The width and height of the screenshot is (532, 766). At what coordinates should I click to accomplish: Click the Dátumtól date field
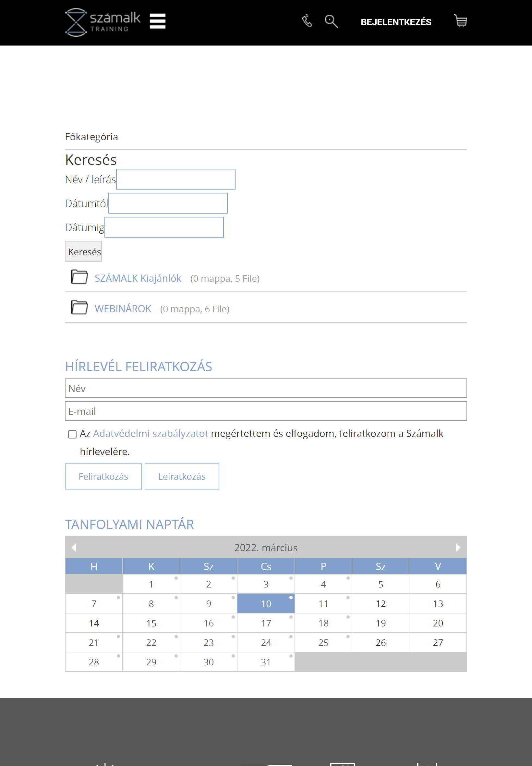pos(168,203)
